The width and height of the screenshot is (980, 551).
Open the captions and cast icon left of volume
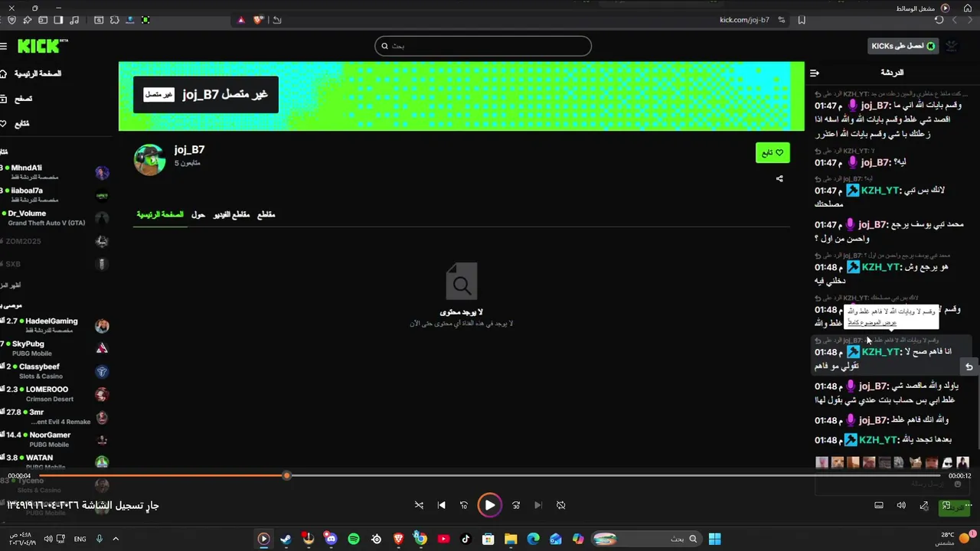(x=879, y=505)
